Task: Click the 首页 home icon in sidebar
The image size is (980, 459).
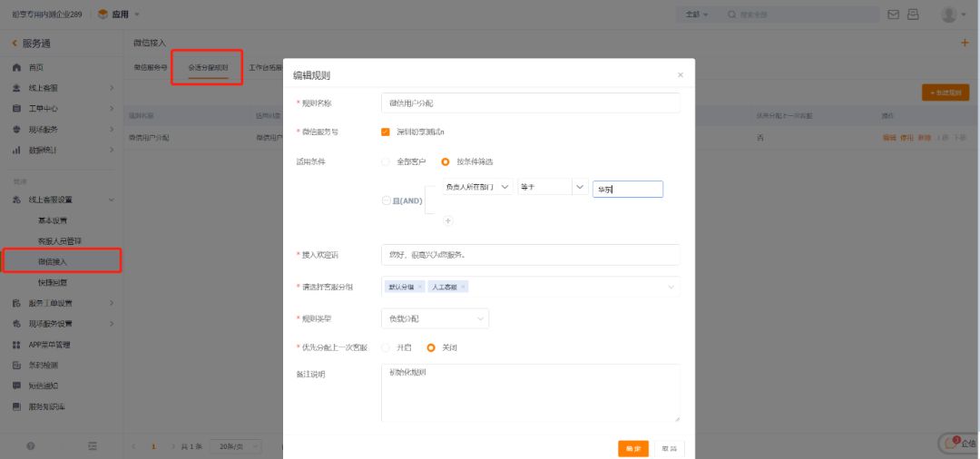Action: pyautogui.click(x=16, y=68)
